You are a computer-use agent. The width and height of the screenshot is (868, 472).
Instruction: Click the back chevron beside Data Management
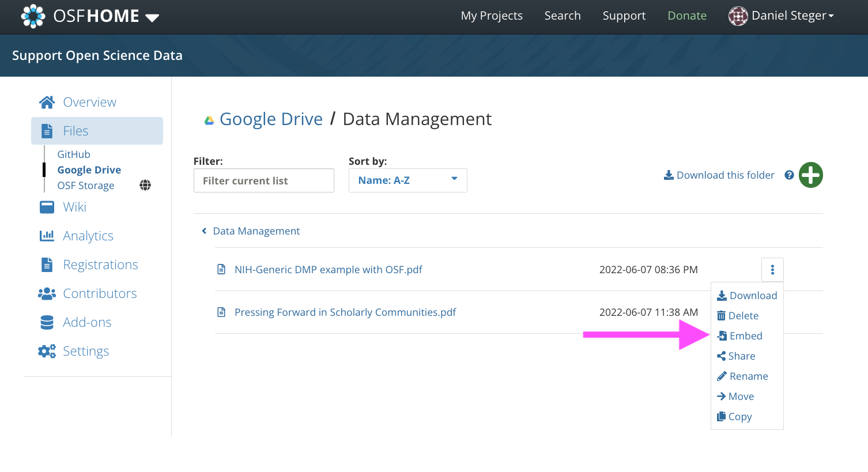tap(204, 231)
